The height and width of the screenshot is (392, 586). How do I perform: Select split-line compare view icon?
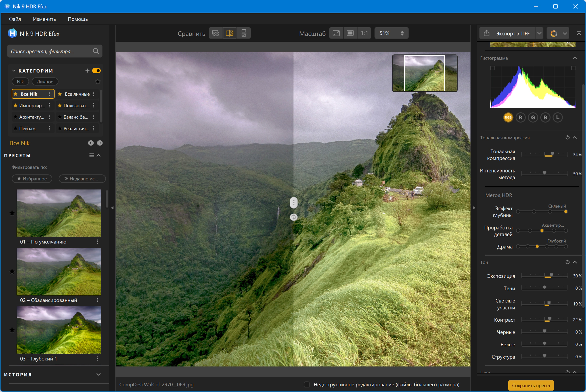pyautogui.click(x=230, y=33)
